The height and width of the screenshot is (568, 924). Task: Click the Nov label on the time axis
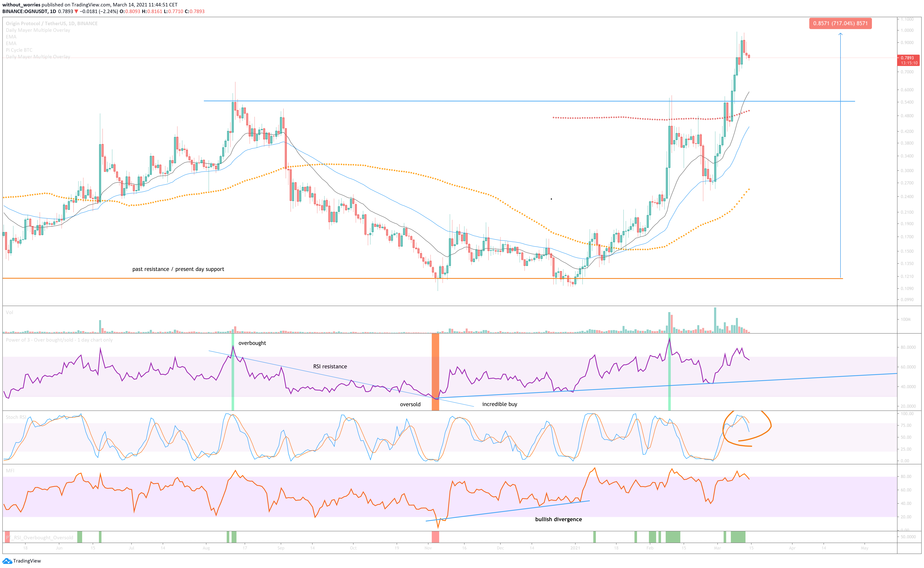point(428,548)
